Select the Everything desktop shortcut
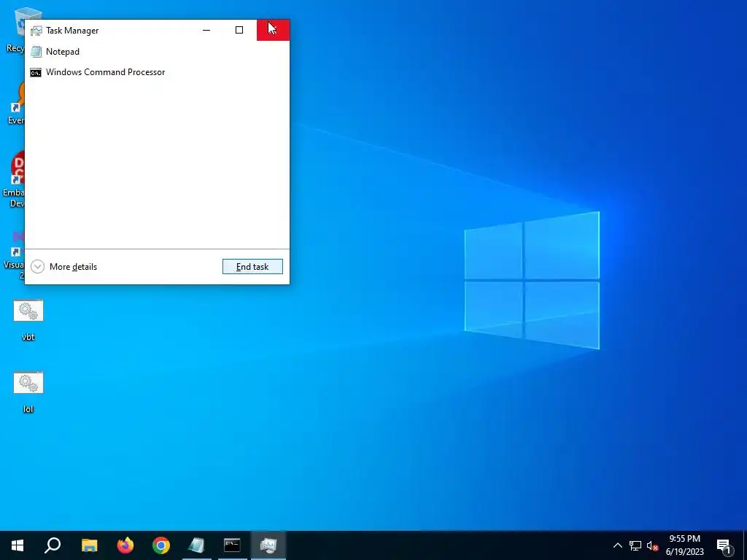The image size is (747, 560). tap(15, 102)
